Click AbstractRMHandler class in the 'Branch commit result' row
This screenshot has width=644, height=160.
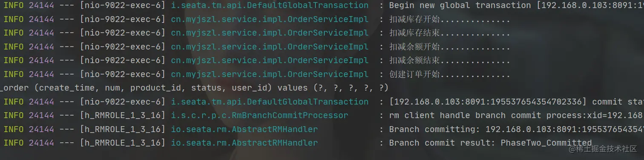pos(244,143)
